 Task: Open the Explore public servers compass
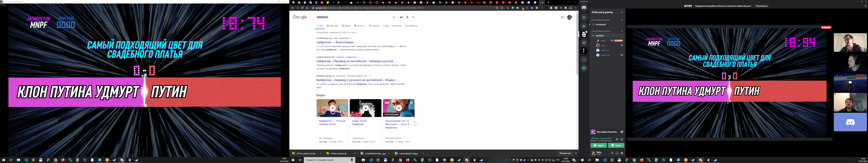pyautogui.click(x=584, y=68)
